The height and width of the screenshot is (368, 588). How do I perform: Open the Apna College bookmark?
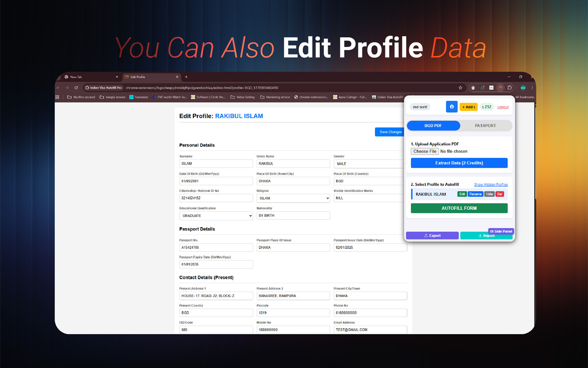[350, 97]
